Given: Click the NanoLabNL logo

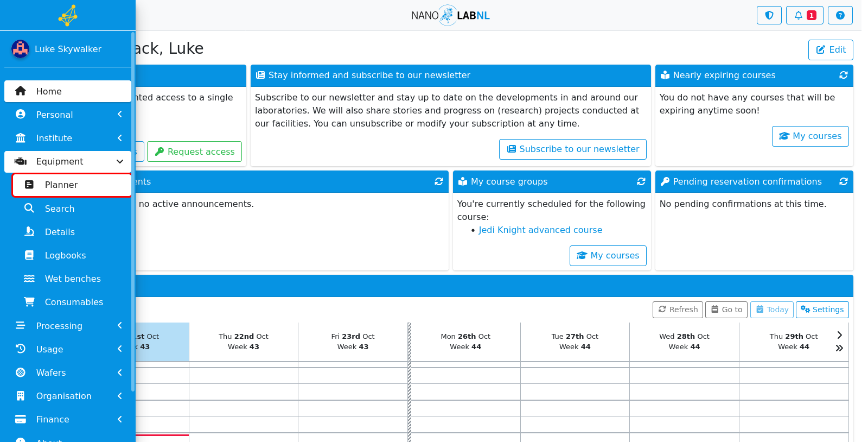Looking at the screenshot, I should pyautogui.click(x=450, y=15).
